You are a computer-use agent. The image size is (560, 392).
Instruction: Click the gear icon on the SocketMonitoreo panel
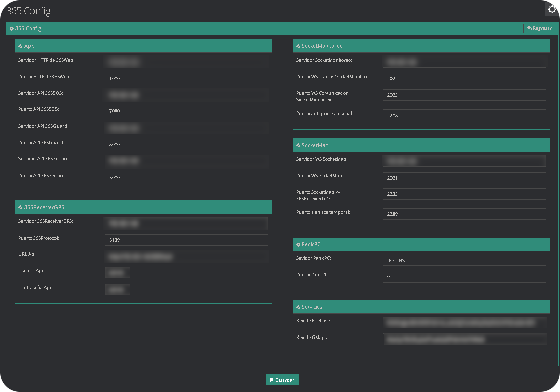(x=298, y=45)
